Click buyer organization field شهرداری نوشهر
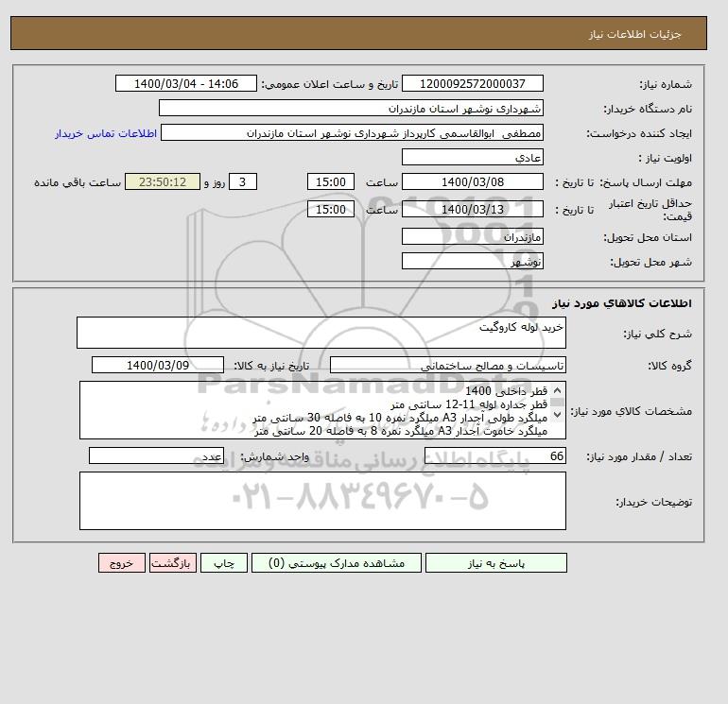Image resolution: width=728 pixels, height=704 pixels. (351, 109)
